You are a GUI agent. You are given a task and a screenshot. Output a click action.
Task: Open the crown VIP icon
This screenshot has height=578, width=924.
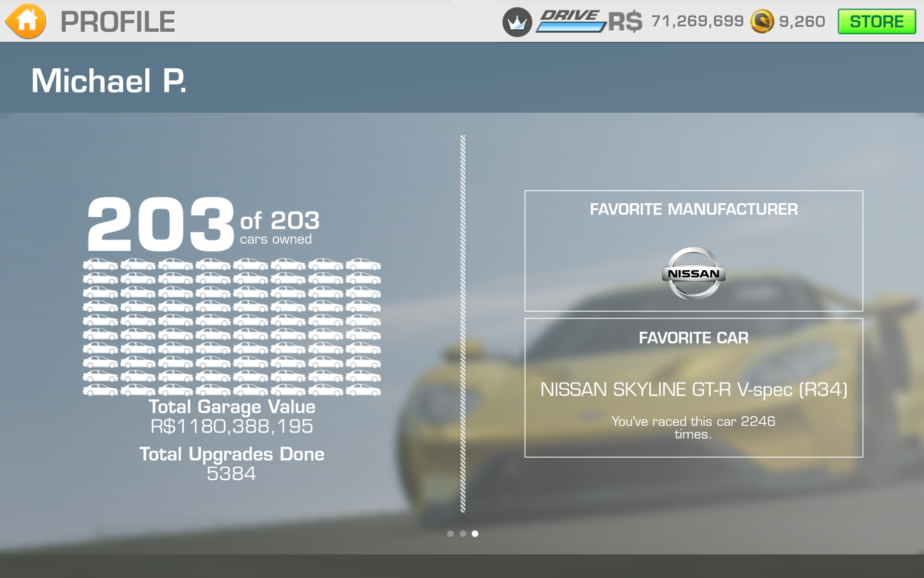517,22
